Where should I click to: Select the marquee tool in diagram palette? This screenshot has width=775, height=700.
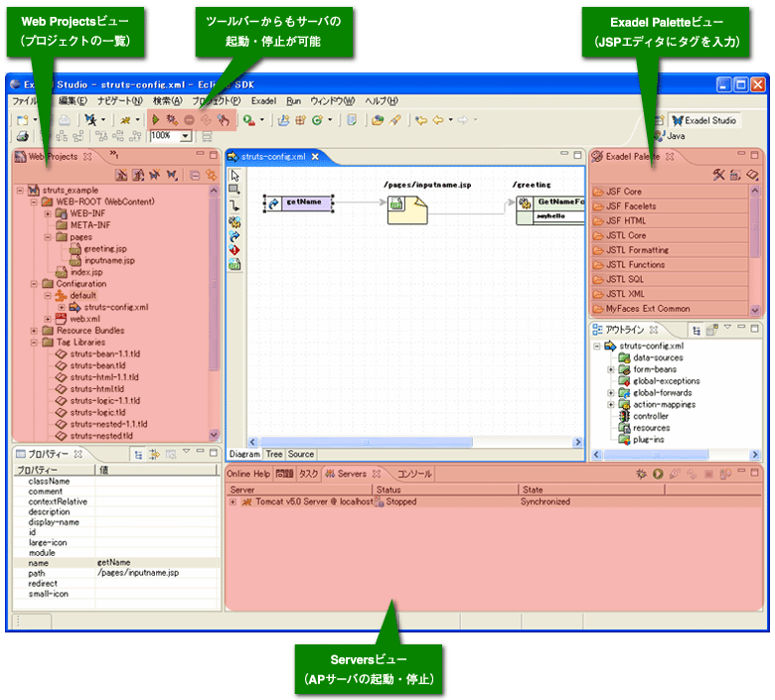click(234, 190)
